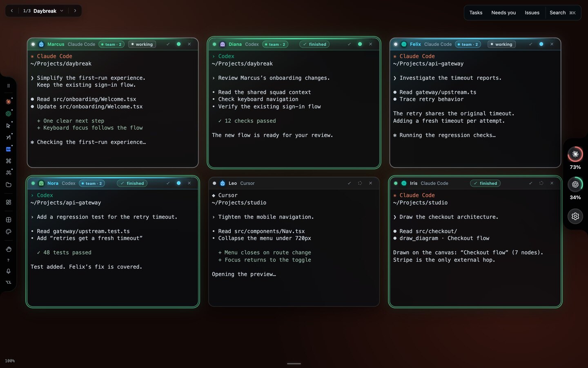Click "Opening the preview…" in Leo's card
This screenshot has height=368, width=588.
click(x=244, y=274)
